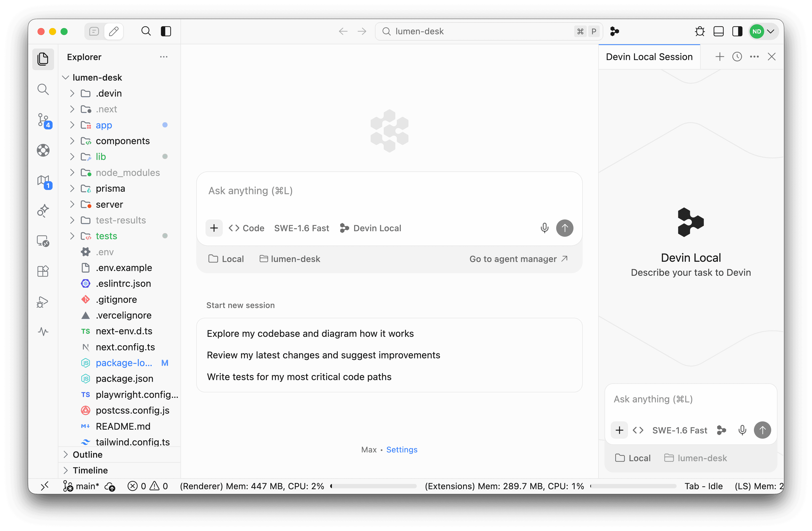Viewport: 812px width, 531px height.
Task: Toggle the secondary sidebar on the right
Action: 737,31
